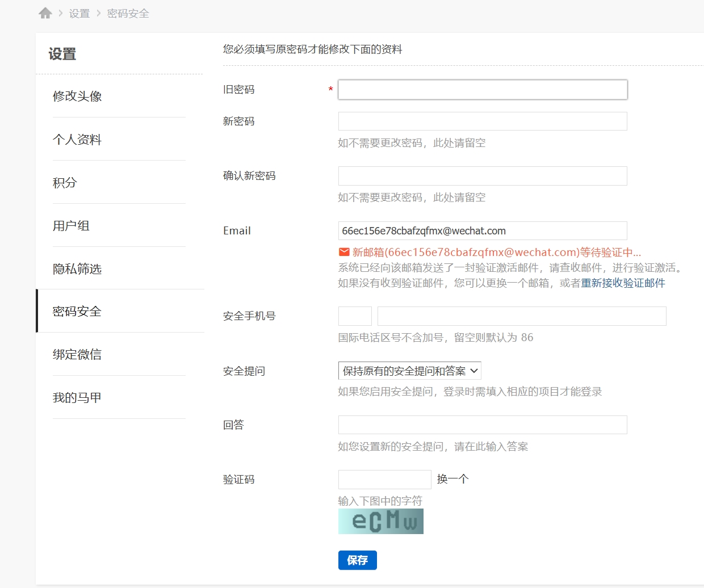Switch to 隐私筛选 section

pos(77,269)
